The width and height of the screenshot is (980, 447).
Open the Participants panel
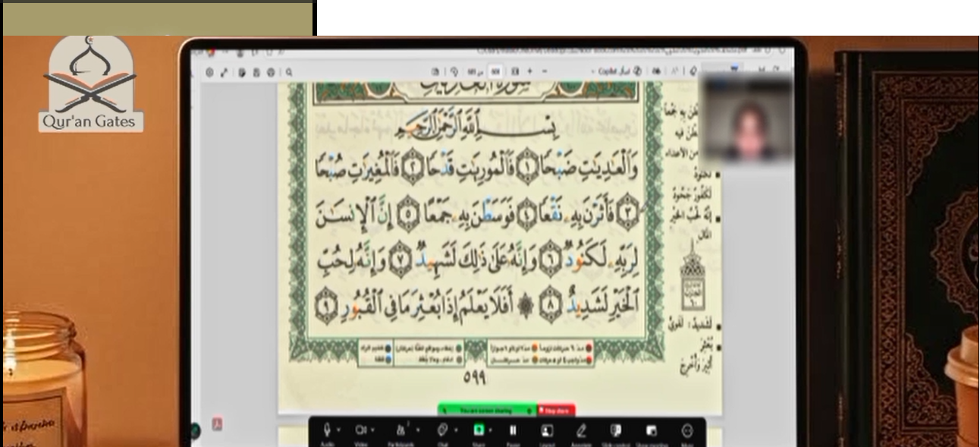click(x=400, y=430)
